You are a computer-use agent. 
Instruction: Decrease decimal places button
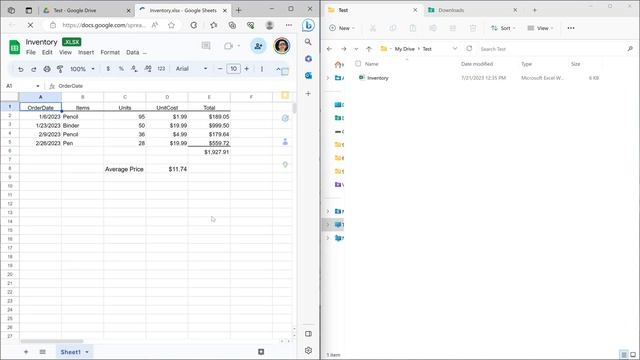pos(134,69)
